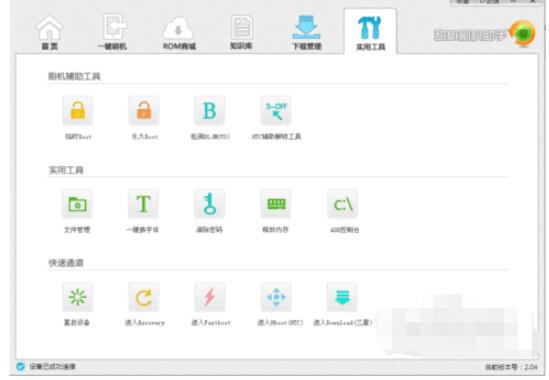
Task: Click the 快速通道 section heading
Action: [x=65, y=263]
